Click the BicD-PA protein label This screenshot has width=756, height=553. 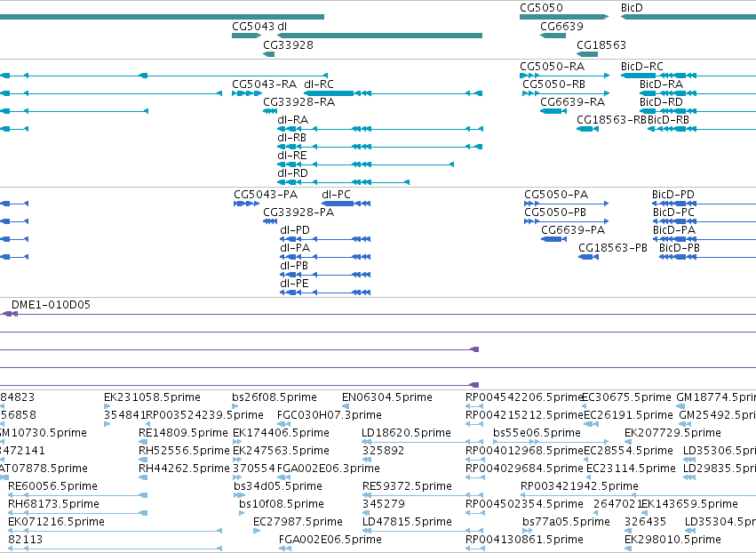[x=674, y=230]
